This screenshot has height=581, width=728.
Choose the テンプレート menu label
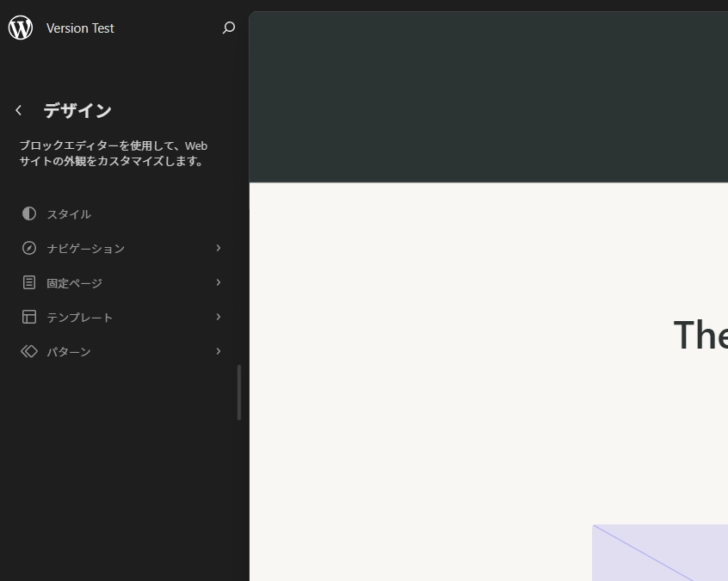click(x=79, y=318)
